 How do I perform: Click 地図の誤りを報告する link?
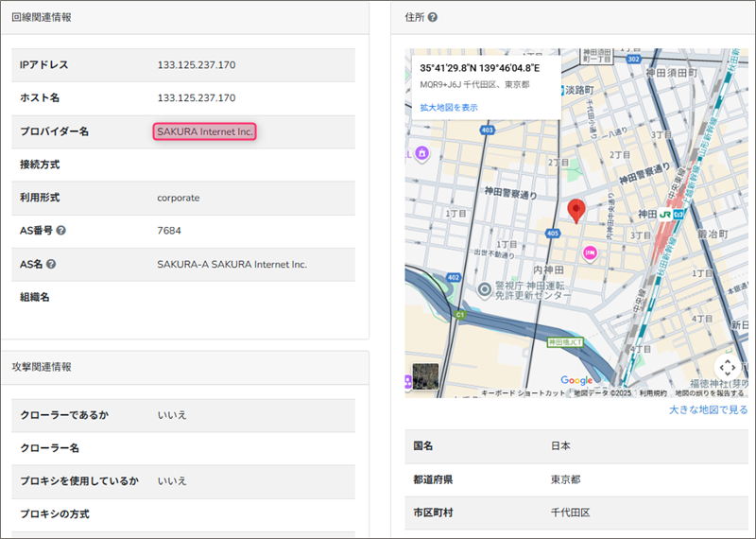709,392
